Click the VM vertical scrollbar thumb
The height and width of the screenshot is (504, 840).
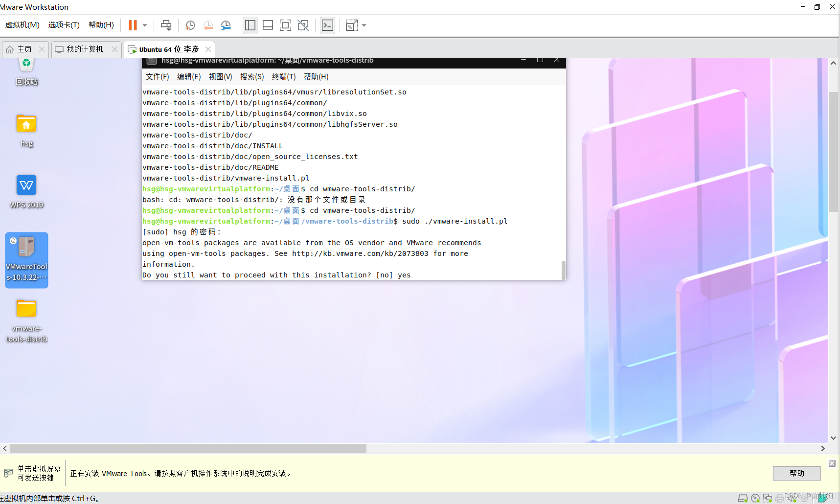[x=834, y=152]
